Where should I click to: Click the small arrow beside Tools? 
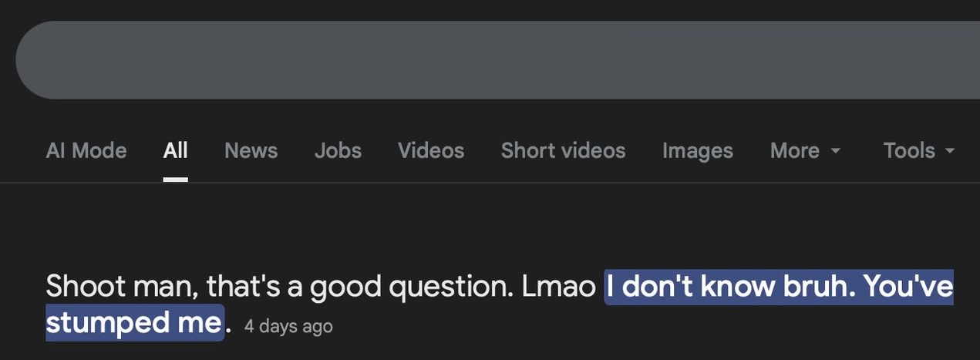[949, 151]
